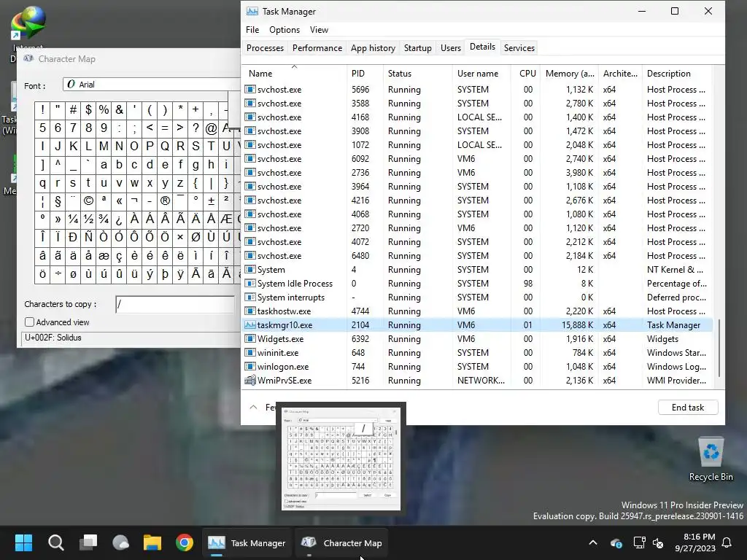Switch to the Startup tab
This screenshot has height=560, width=747.
417,47
